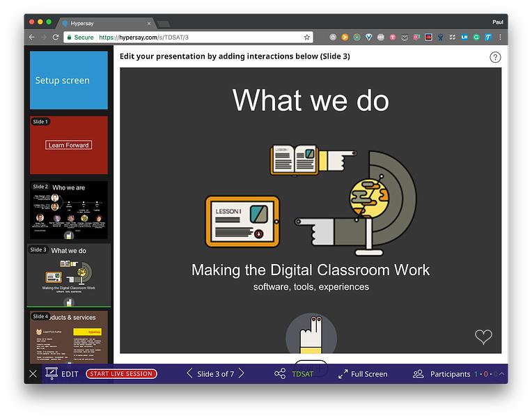Select the Hypersay browser tab
Screen dimensions: 532x418
coord(105,23)
